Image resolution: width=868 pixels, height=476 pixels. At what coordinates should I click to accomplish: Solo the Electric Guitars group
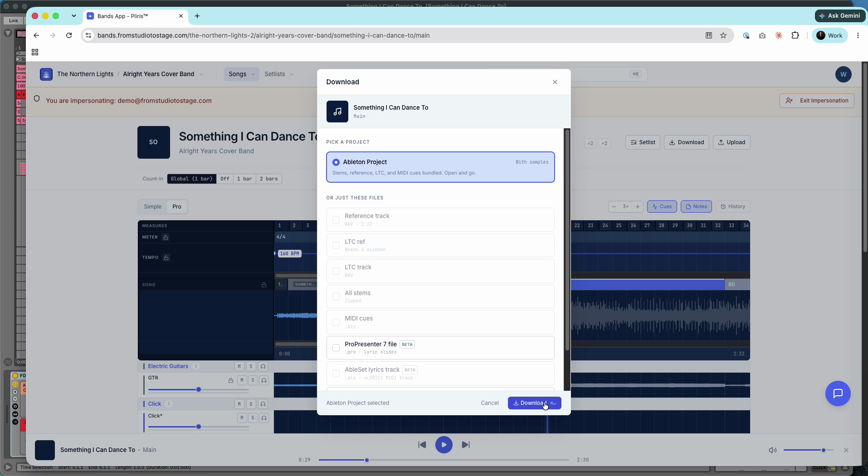[x=251, y=366]
